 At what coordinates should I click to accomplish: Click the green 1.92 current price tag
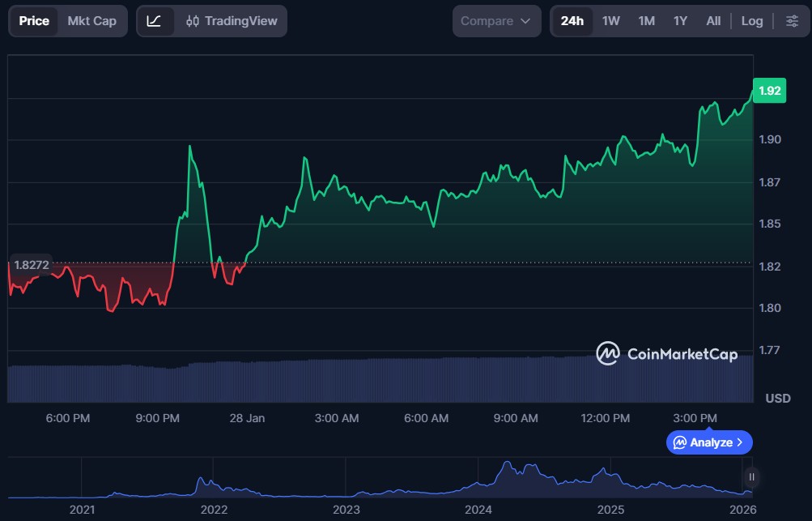(x=769, y=91)
